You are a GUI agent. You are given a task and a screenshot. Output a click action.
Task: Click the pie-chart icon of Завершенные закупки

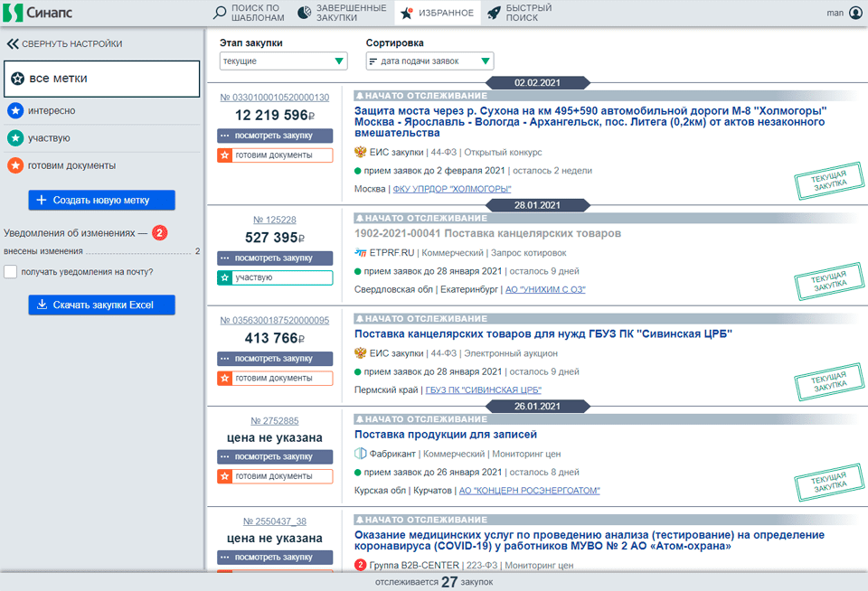305,12
